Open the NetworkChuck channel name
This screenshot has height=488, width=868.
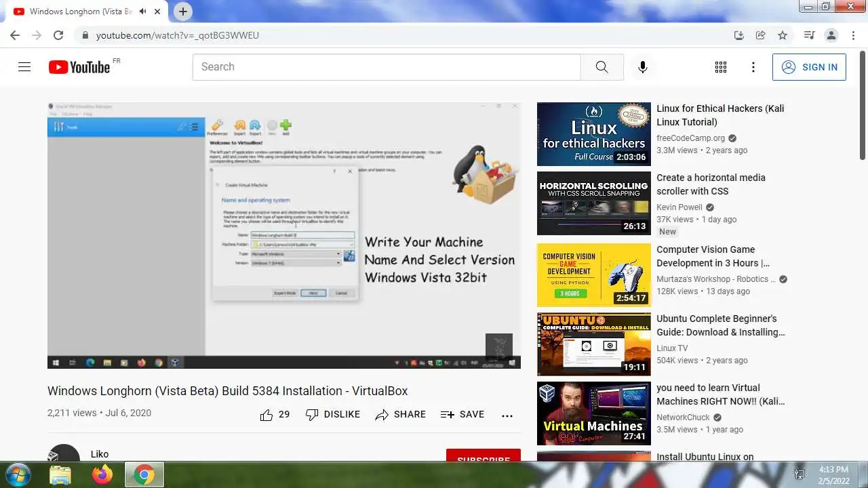[683, 418]
